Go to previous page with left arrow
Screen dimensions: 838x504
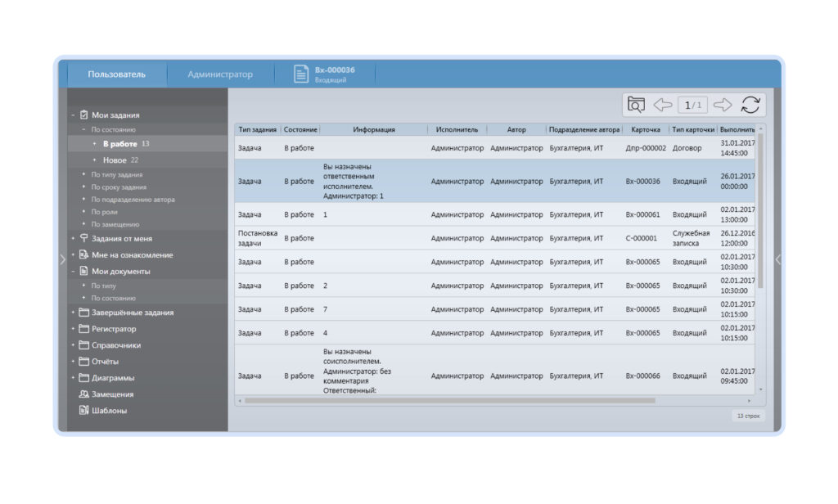tap(663, 105)
